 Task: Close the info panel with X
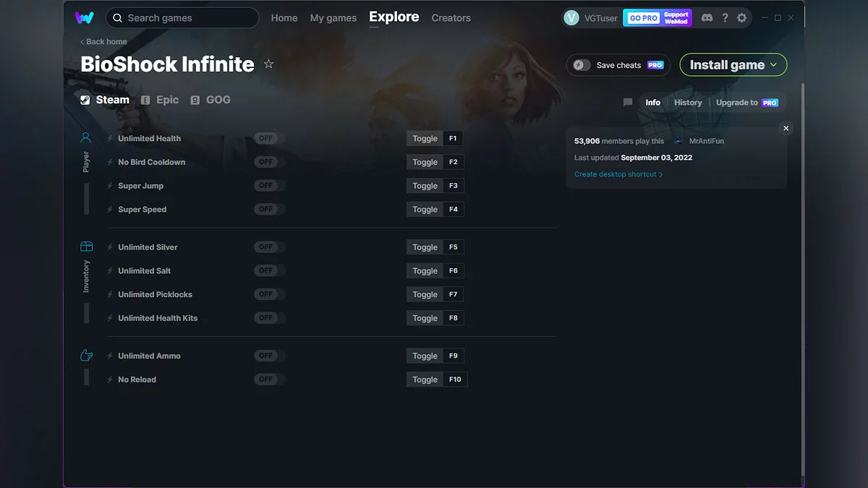pyautogui.click(x=786, y=128)
